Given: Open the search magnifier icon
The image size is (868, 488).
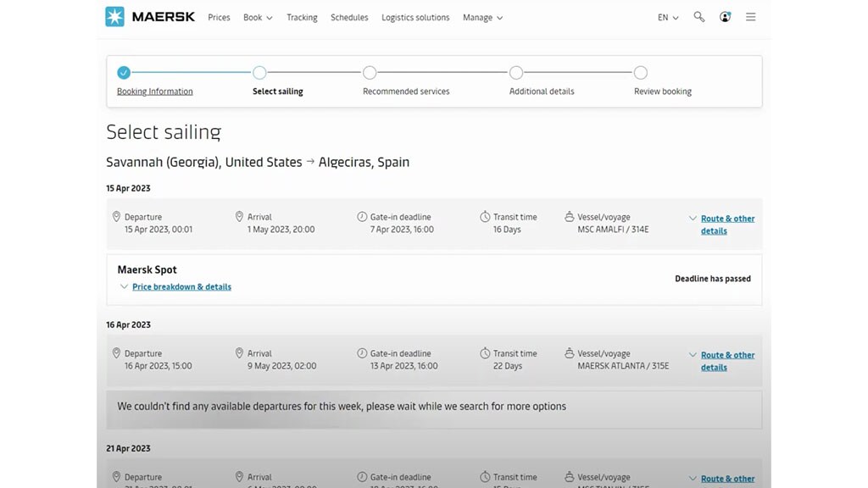Looking at the screenshot, I should click(698, 17).
